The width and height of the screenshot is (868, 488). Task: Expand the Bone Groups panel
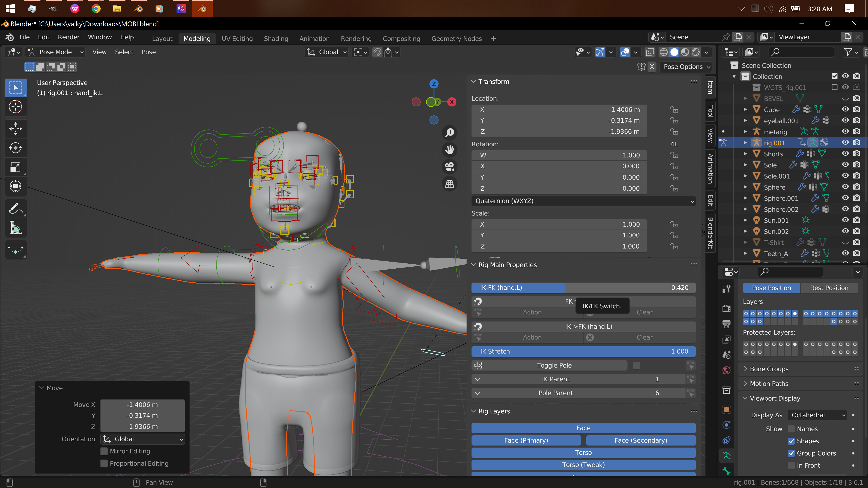click(x=769, y=369)
